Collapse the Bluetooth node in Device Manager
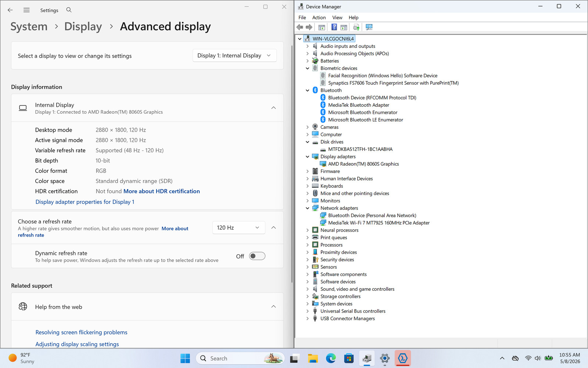The height and width of the screenshot is (368, 588). (308, 90)
